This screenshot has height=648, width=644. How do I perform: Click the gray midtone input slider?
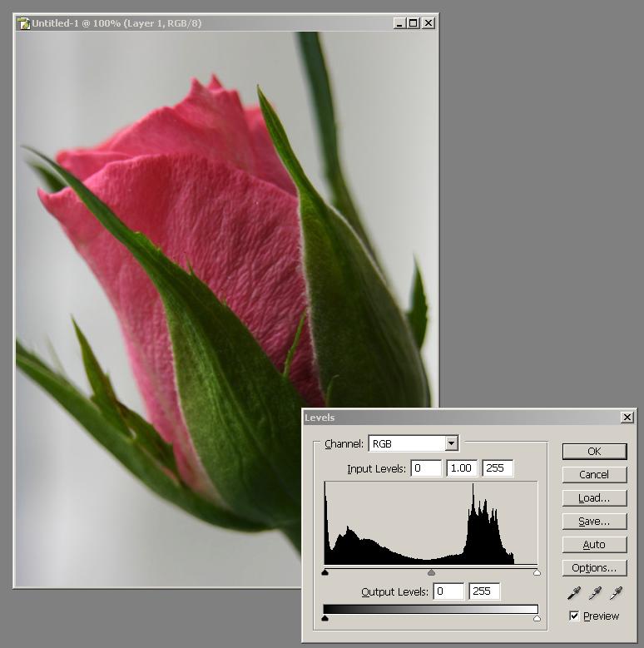[x=431, y=572]
